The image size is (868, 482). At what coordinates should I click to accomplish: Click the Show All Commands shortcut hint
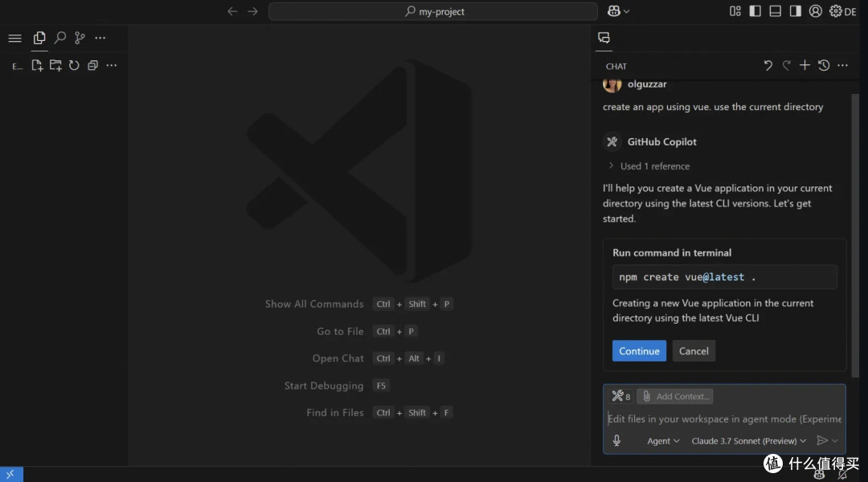(358, 304)
